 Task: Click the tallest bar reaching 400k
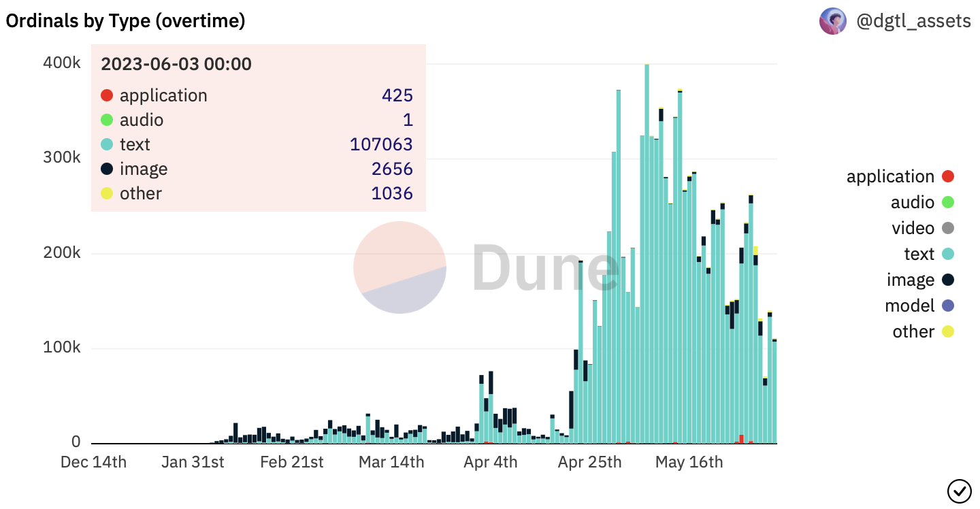click(647, 254)
